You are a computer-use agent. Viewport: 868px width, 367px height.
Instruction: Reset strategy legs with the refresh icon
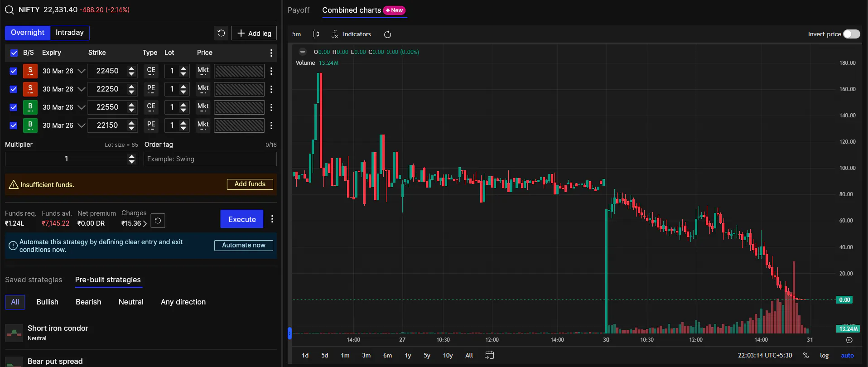pyautogui.click(x=221, y=33)
